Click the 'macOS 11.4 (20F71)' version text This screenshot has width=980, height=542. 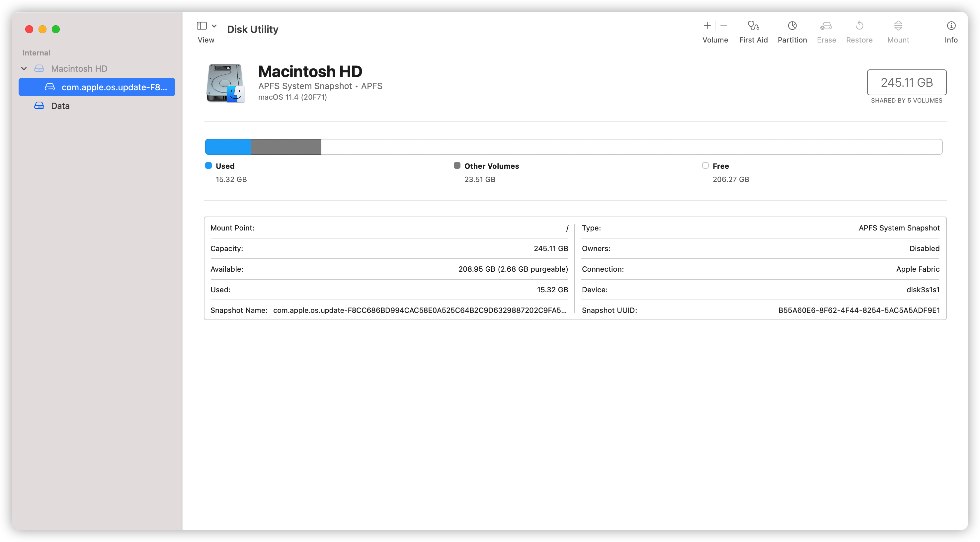coord(292,97)
